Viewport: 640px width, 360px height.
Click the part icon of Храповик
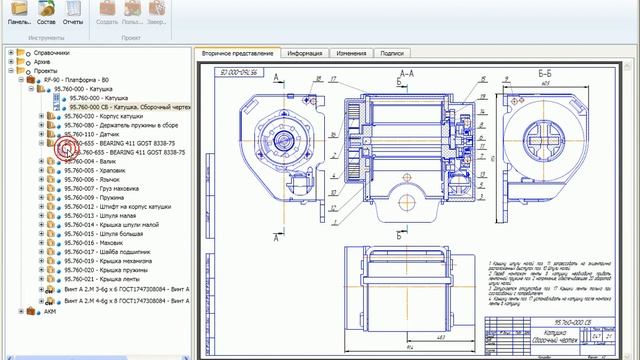pyautogui.click(x=51, y=170)
